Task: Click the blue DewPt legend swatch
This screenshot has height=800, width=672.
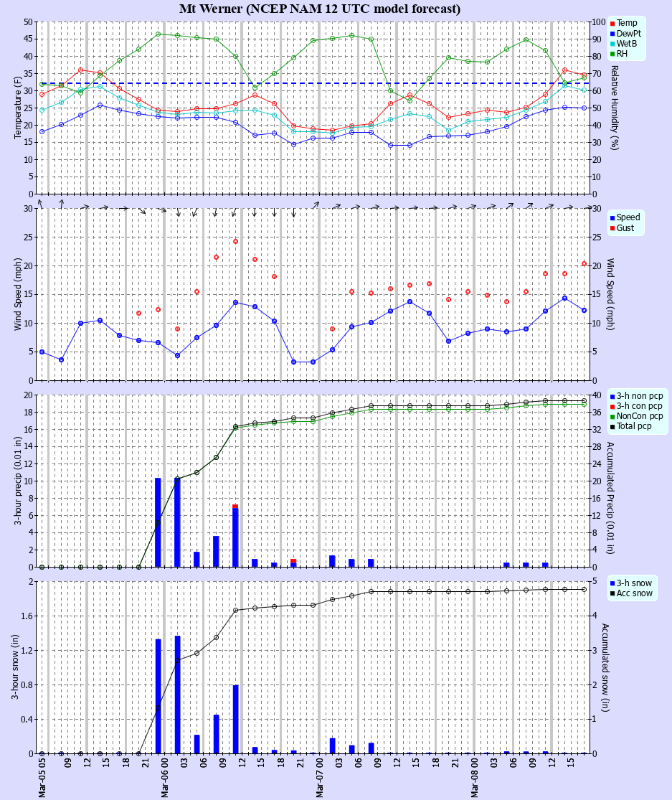Action: pos(613,34)
